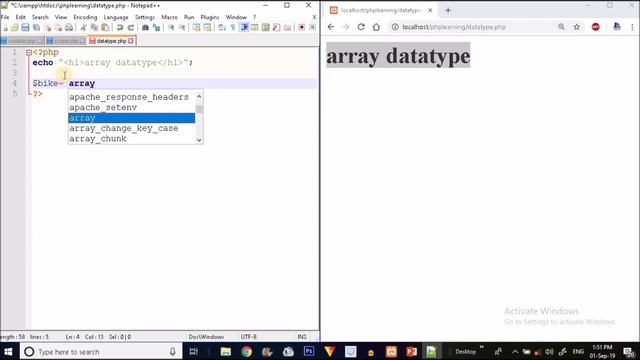Image resolution: width=640 pixels, height=360 pixels.
Task: Select array_change_key_case from the autocomplete list
Action: click(131, 129)
